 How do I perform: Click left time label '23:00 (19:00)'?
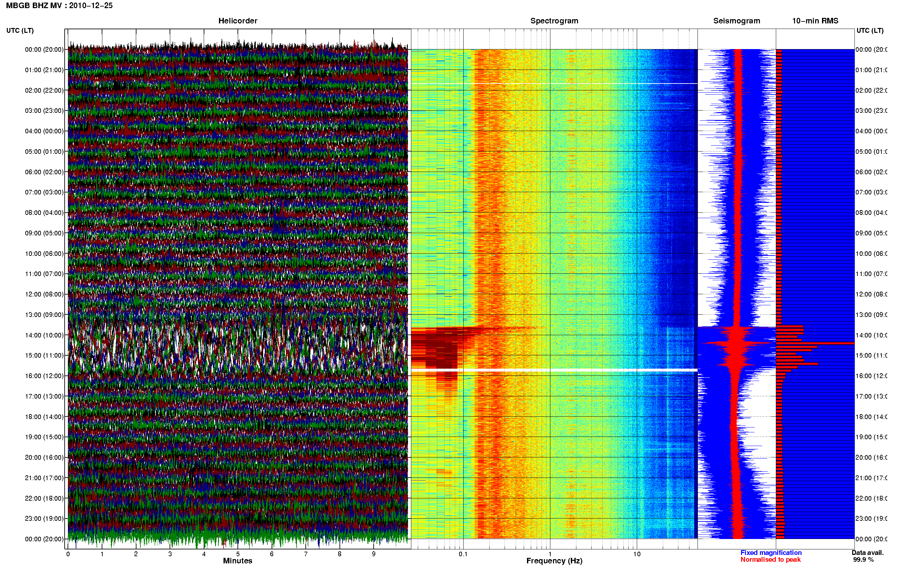point(44,519)
